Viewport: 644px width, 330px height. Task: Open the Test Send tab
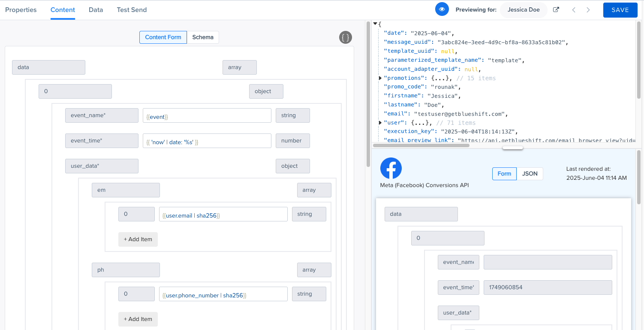[x=132, y=10]
